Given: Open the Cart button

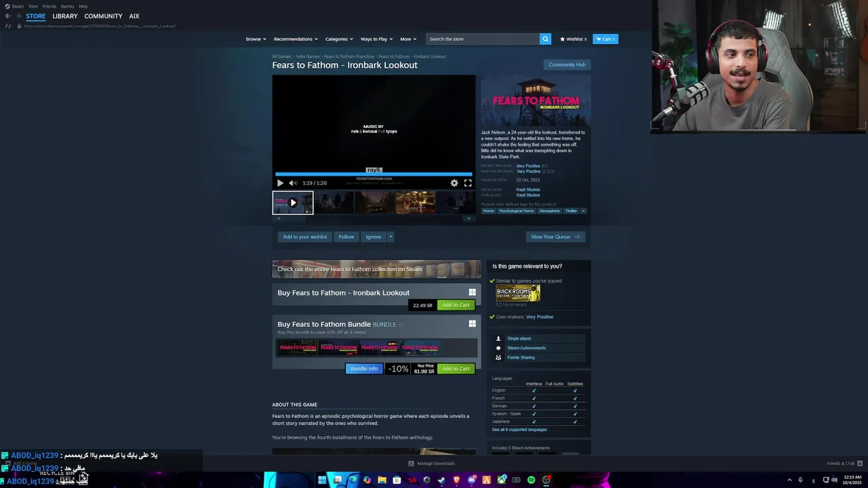Looking at the screenshot, I should (606, 39).
